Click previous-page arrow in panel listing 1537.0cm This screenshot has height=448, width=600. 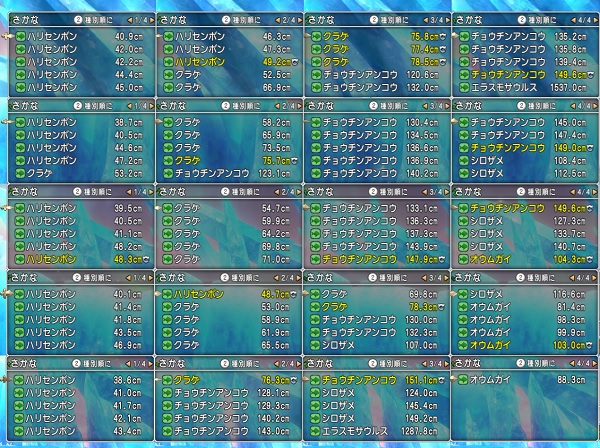coord(574,20)
